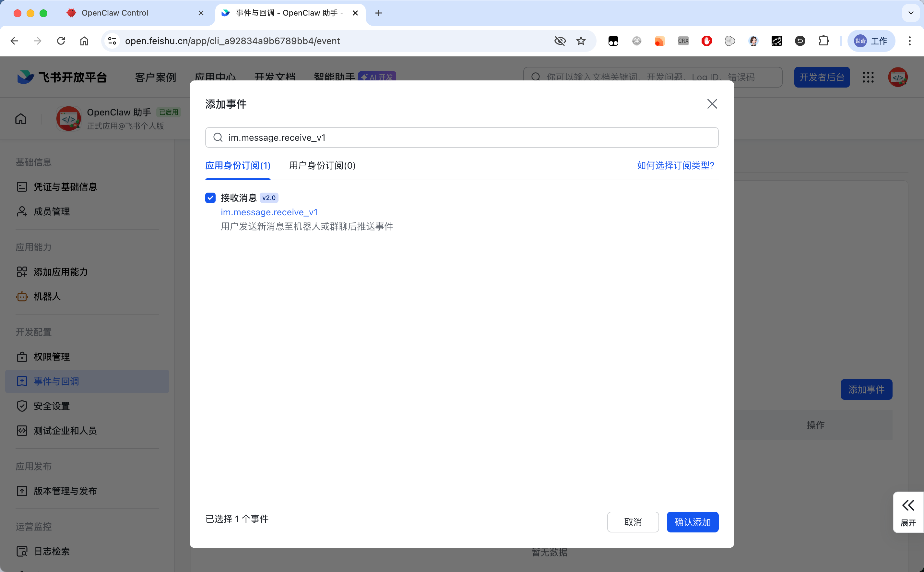Open the browser tab search chevron

point(911,13)
